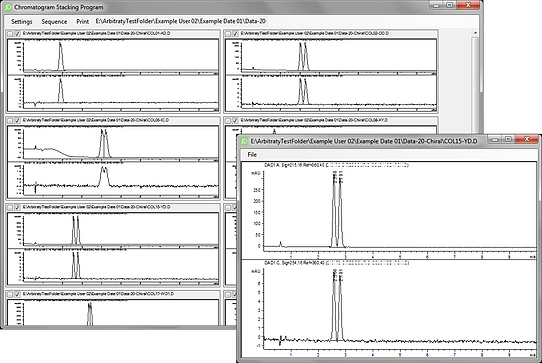Close the Chromatogram Stacking Program window

pos(468,5)
